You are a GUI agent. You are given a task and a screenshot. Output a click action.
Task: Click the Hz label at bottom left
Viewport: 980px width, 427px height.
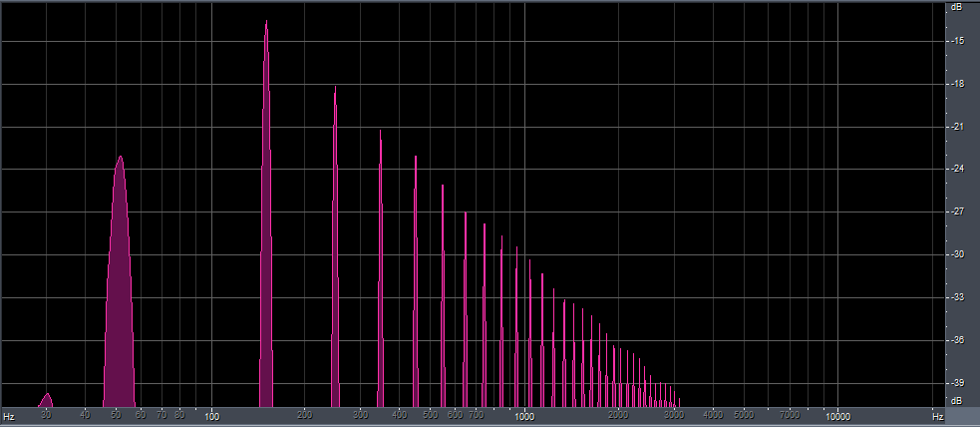(9, 416)
